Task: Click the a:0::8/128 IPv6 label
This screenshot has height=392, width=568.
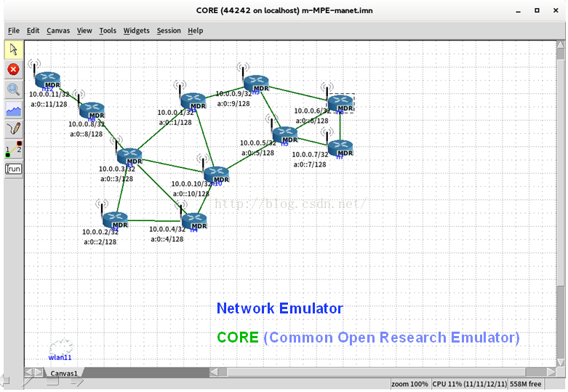Action: pos(87,134)
